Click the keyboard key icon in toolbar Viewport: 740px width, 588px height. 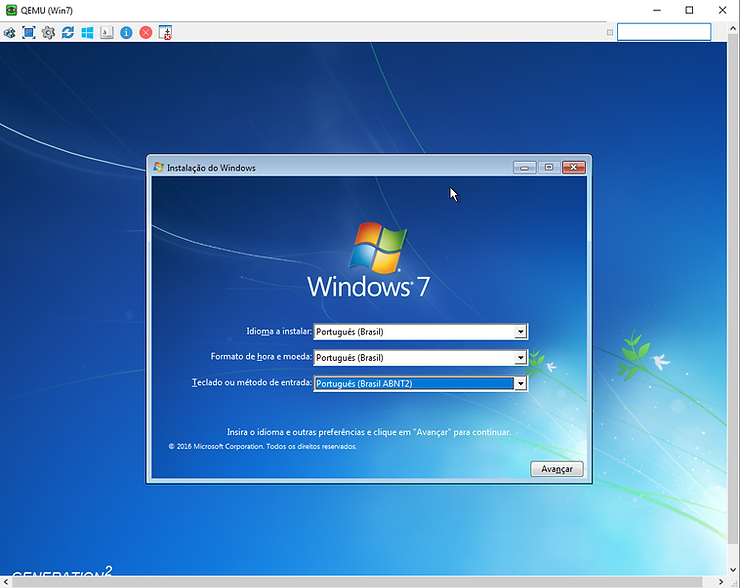pyautogui.click(x=107, y=33)
